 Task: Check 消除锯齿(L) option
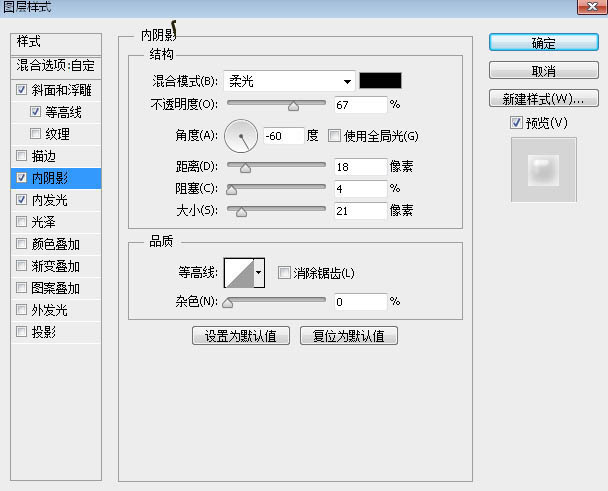(284, 273)
